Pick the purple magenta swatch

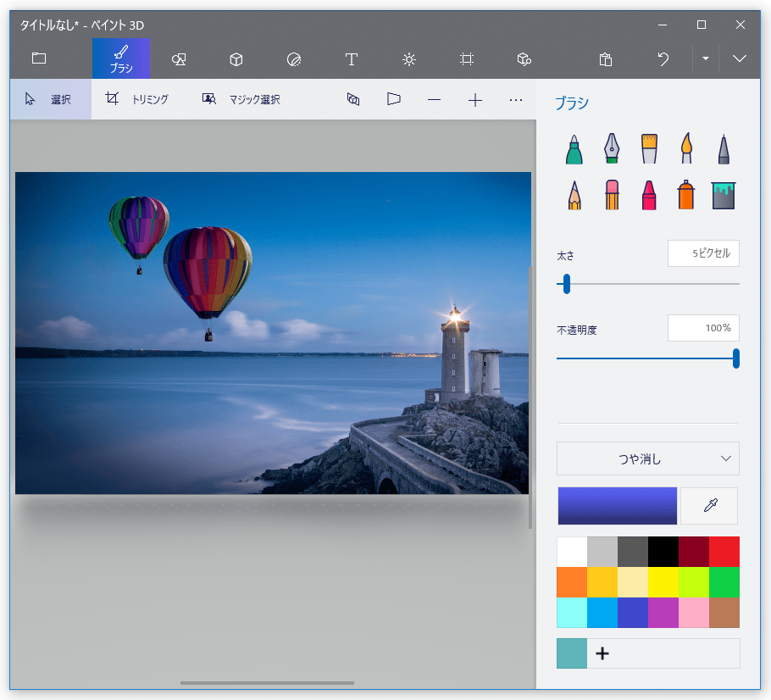click(663, 613)
